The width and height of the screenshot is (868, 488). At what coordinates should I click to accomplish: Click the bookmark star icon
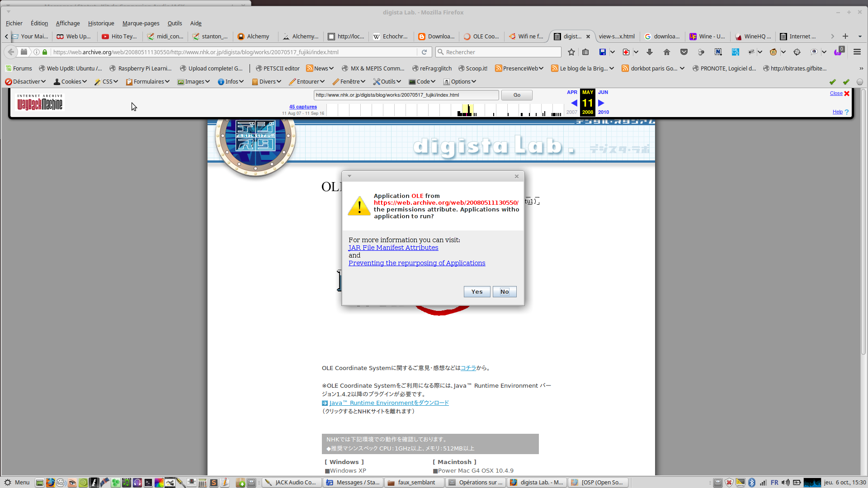571,52
